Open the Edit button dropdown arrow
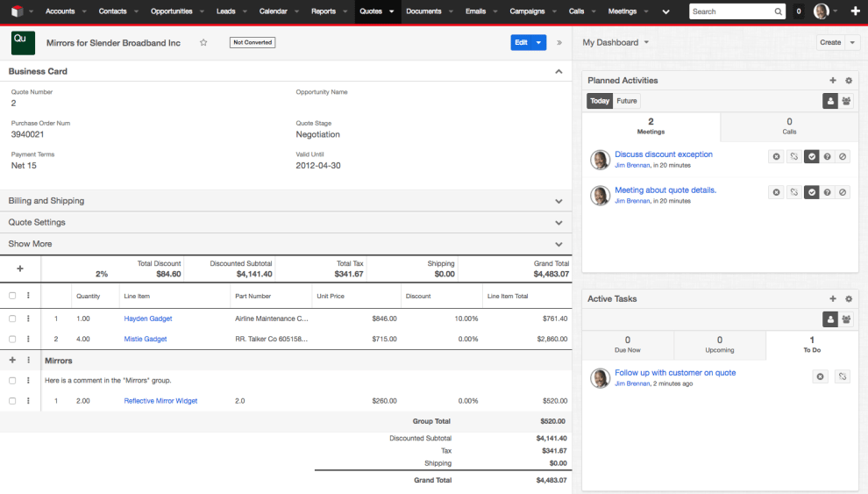This screenshot has width=868, height=494. tap(539, 42)
